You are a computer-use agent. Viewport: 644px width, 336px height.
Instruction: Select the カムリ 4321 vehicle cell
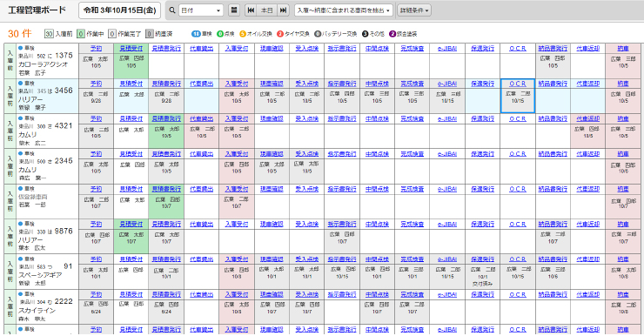tap(47, 131)
